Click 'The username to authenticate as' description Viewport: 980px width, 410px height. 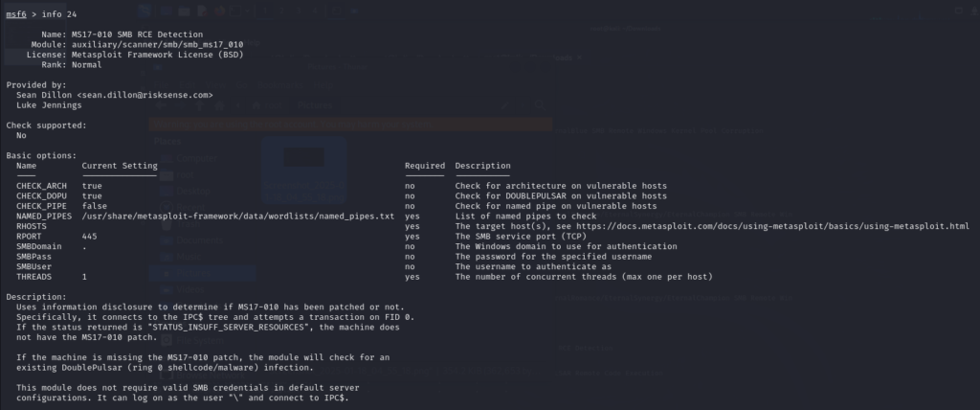tap(533, 266)
